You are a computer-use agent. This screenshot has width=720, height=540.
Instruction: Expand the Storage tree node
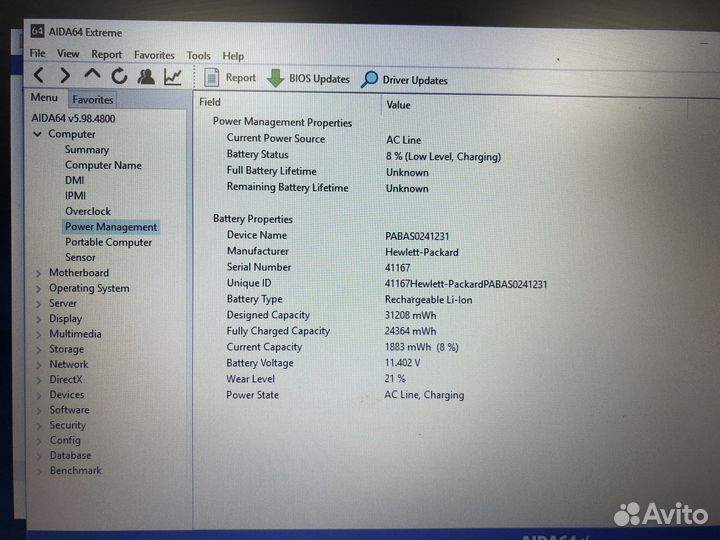[x=39, y=350]
